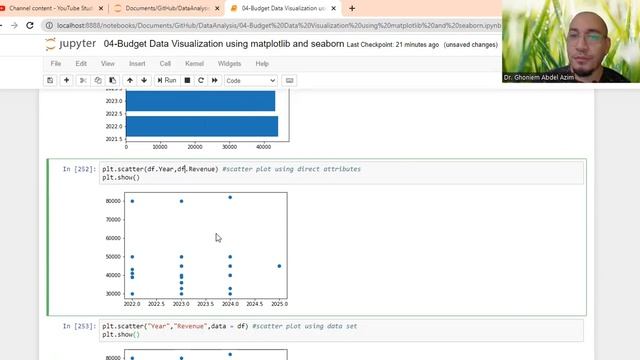The width and height of the screenshot is (640, 360).
Task: Open the Widgets menu
Action: pos(229,64)
